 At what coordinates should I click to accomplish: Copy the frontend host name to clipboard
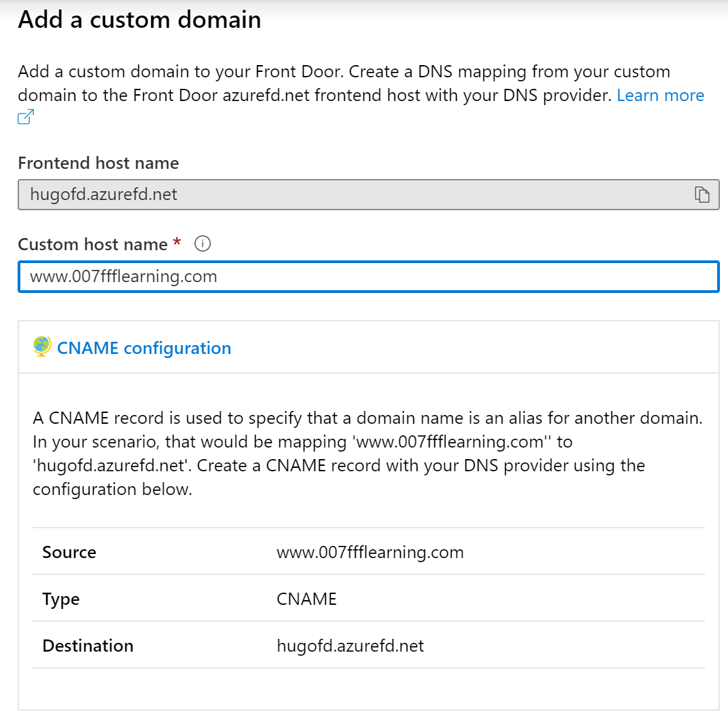point(702,195)
